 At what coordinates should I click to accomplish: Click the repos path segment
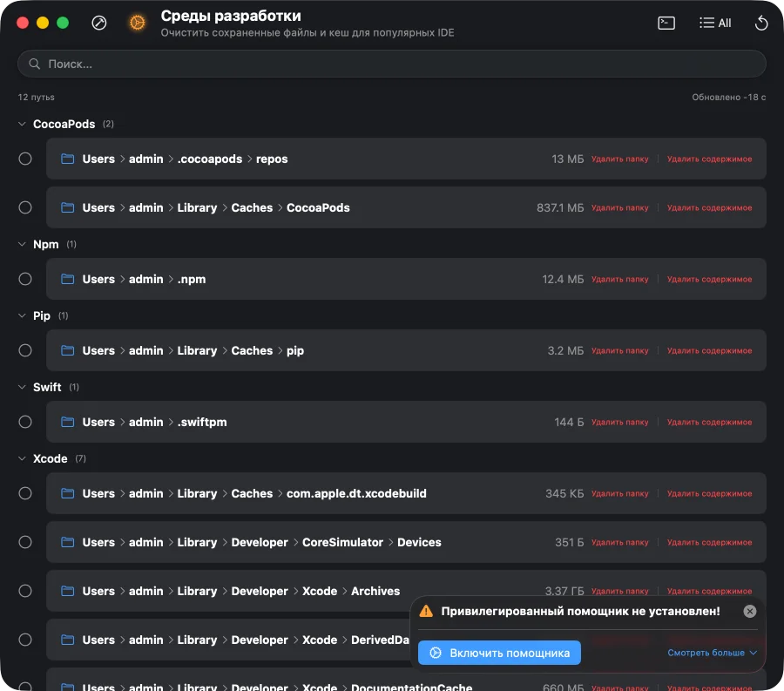click(x=272, y=159)
